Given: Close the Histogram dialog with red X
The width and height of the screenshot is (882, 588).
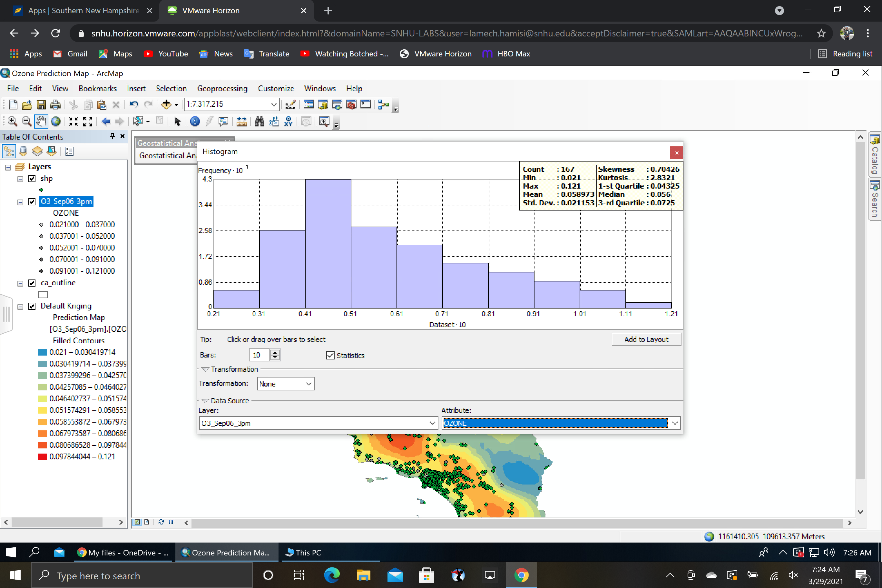Looking at the screenshot, I should [677, 152].
